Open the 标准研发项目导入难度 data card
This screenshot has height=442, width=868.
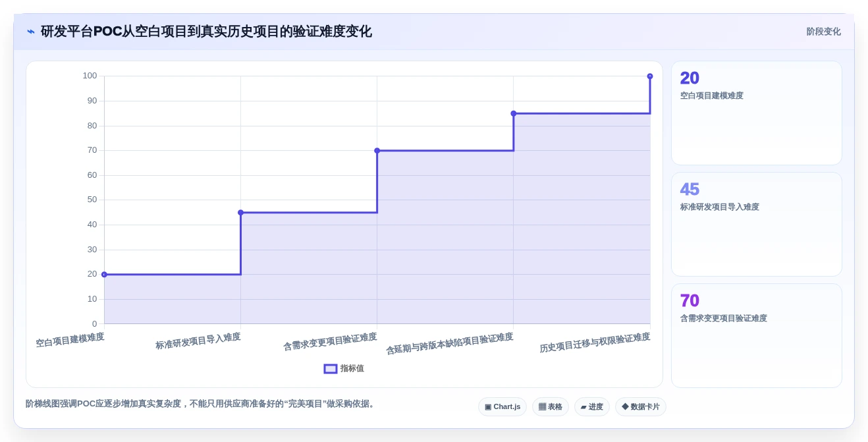[x=757, y=225]
